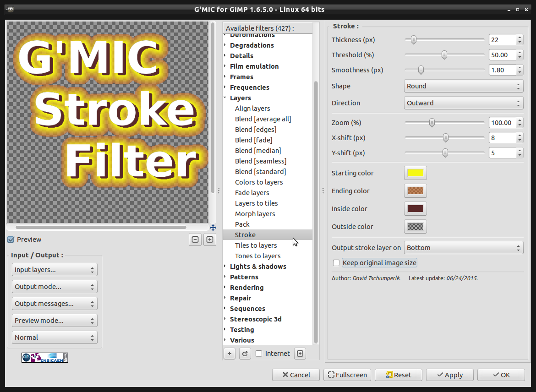The width and height of the screenshot is (536, 392).
Task: Expand the Rendering category
Action: tap(225, 288)
